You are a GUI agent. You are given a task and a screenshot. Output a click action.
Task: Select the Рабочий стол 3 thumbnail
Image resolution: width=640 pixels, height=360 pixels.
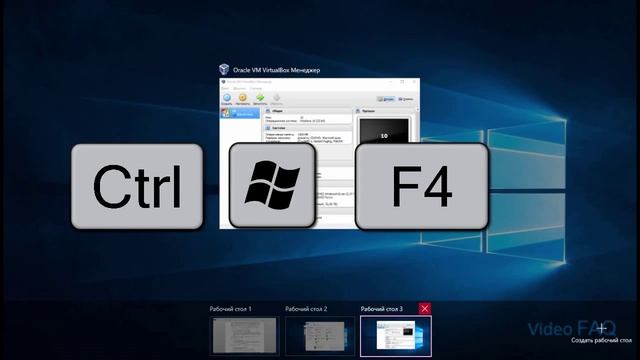click(x=396, y=336)
